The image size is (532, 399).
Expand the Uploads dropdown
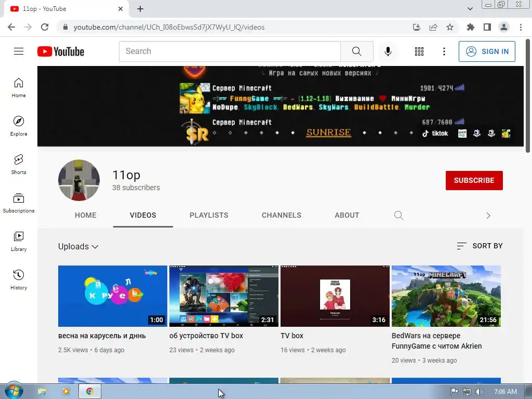point(78,246)
